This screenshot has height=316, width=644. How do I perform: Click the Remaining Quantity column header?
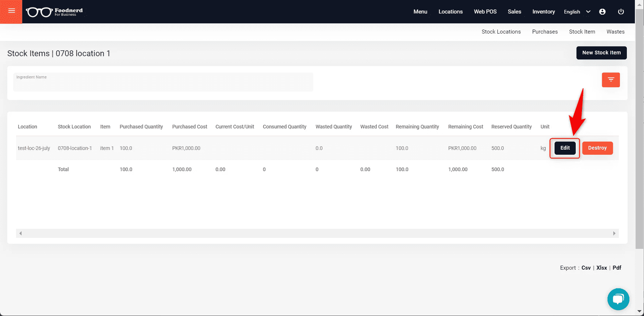coord(417,127)
